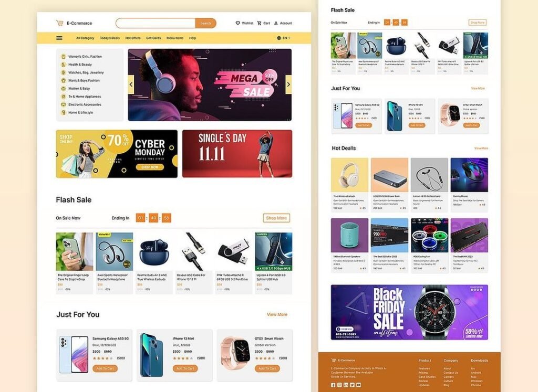
Task: Open the EN language dropdown
Action: click(283, 38)
